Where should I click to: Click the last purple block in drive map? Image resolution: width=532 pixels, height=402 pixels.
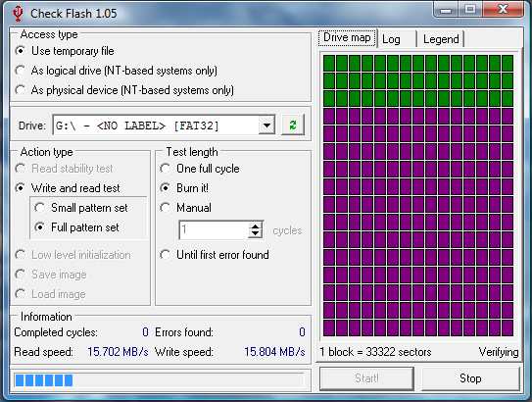coord(508,328)
